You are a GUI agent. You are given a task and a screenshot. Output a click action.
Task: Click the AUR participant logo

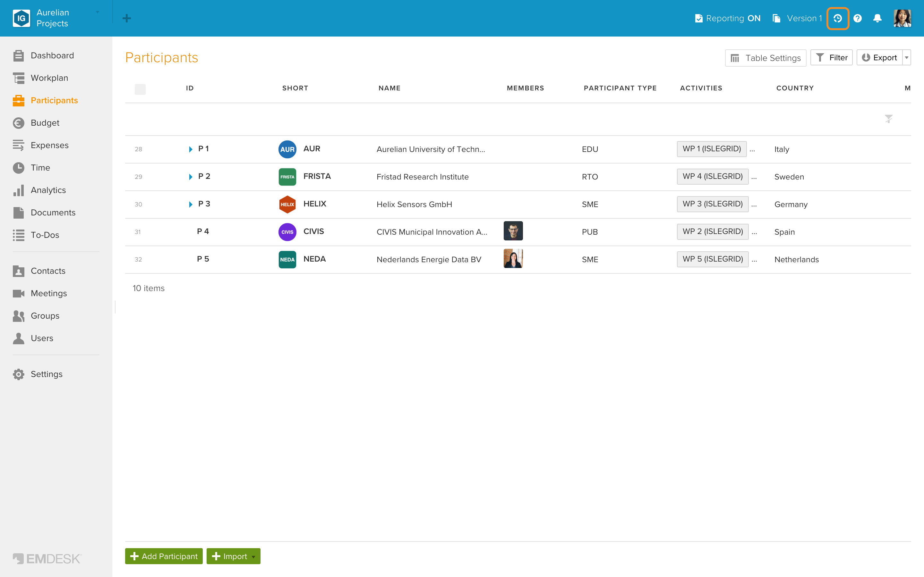pos(287,149)
